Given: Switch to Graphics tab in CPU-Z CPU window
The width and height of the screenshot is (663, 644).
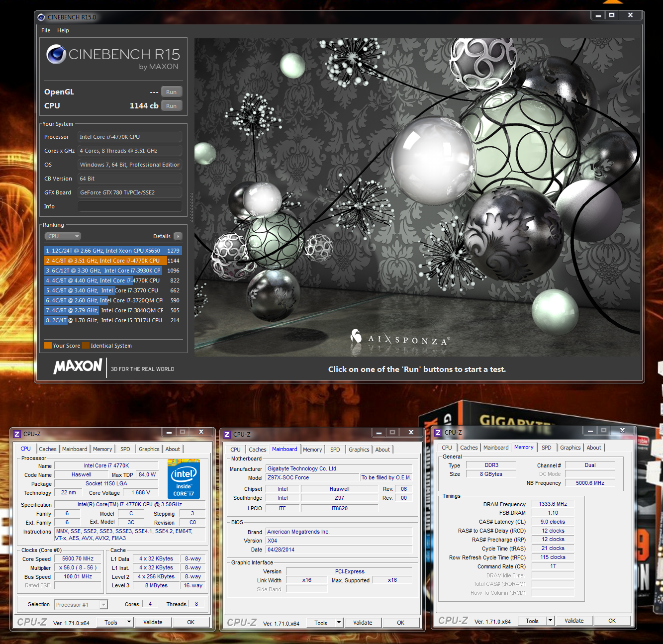Looking at the screenshot, I should (149, 449).
